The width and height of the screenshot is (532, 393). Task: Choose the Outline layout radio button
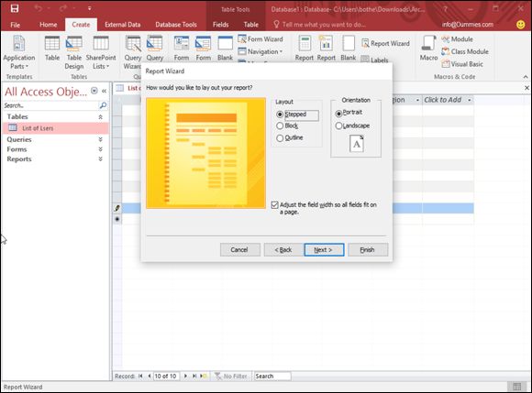[x=280, y=138]
